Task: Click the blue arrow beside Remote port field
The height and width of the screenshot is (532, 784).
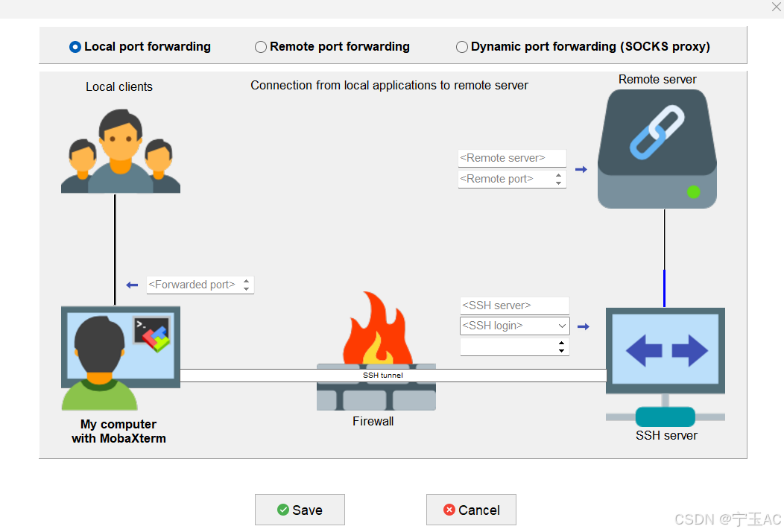Action: (x=581, y=169)
